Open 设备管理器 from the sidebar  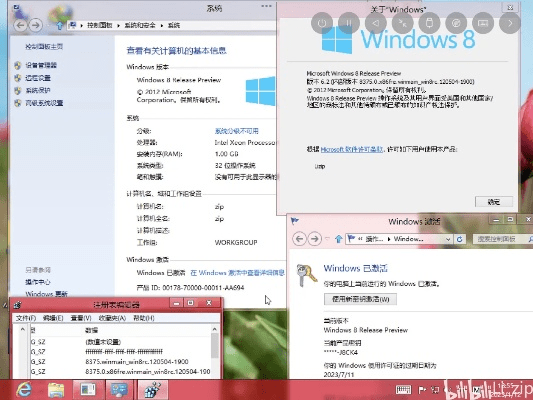point(41,65)
